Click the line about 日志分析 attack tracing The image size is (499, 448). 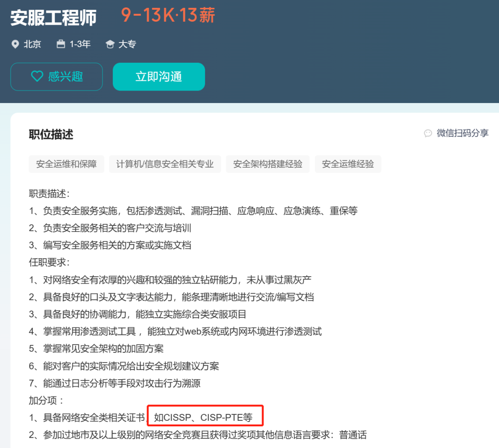[115, 383]
